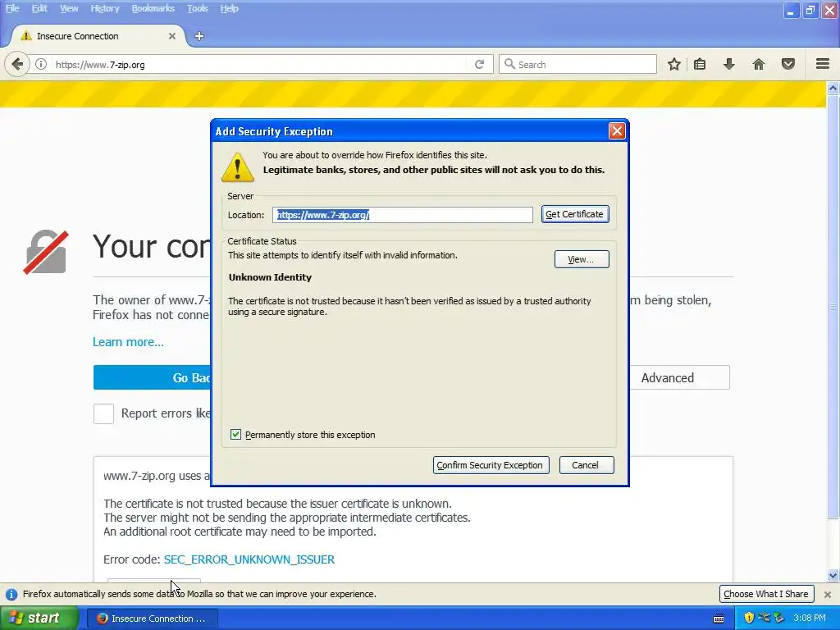This screenshot has width=840, height=630.
Task: Click the browser Back arrow button
Action: (x=17, y=64)
